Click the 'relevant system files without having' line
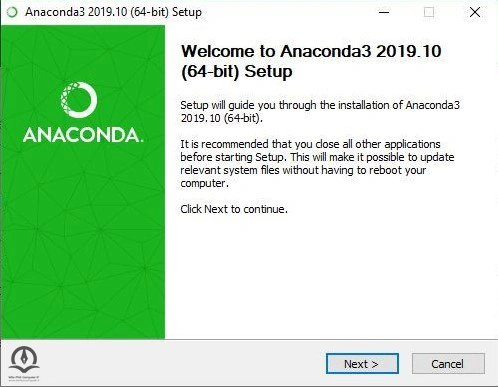This screenshot has height=387, width=498. tap(303, 170)
